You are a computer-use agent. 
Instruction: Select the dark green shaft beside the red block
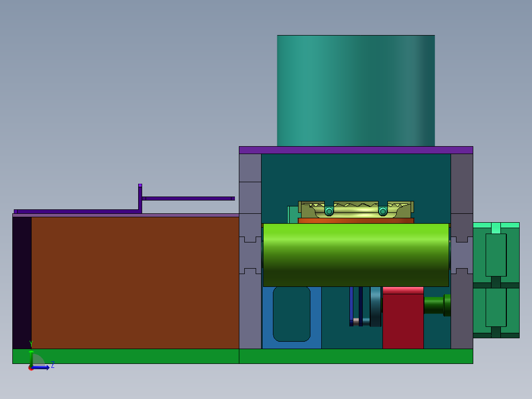coord(437,305)
